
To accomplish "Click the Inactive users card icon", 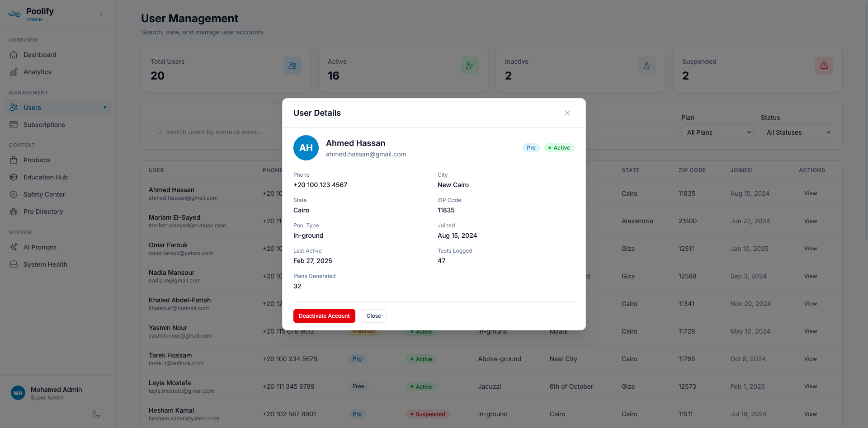I will tap(647, 66).
